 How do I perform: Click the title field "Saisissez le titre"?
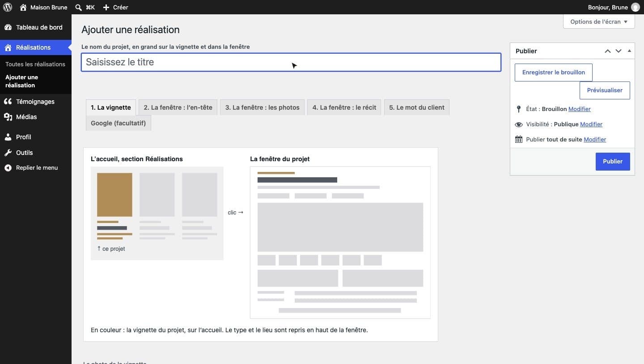tap(291, 62)
